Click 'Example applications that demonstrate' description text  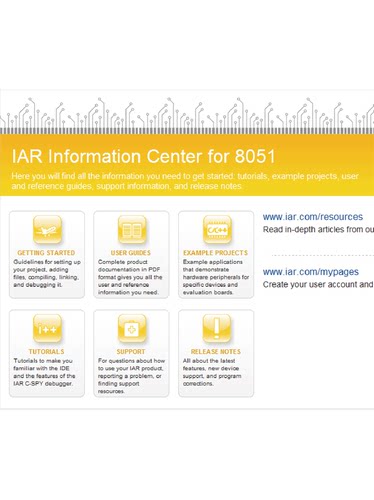pyautogui.click(x=216, y=277)
